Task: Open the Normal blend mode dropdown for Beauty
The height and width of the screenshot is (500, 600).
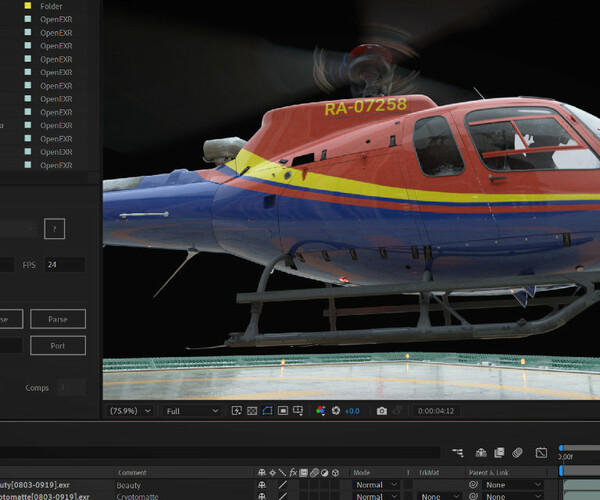Action: point(377,485)
